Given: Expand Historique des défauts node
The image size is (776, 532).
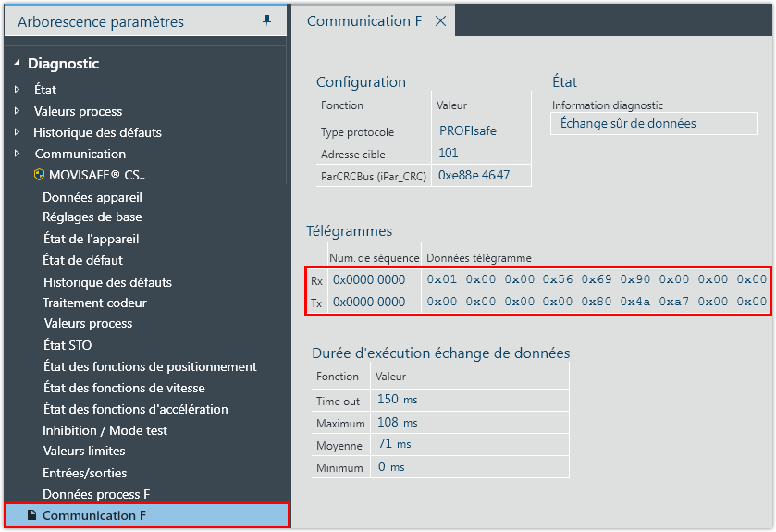Looking at the screenshot, I should tap(17, 132).
